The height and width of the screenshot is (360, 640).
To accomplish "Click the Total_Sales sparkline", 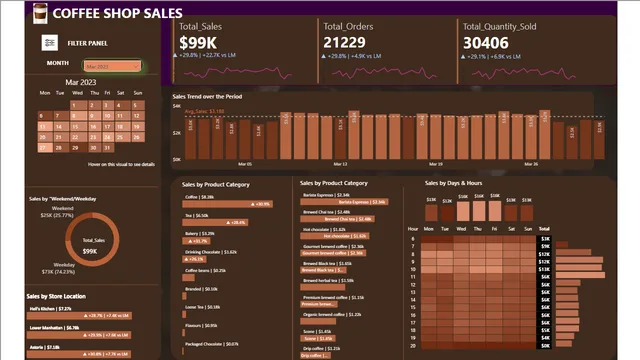I will (238, 73).
